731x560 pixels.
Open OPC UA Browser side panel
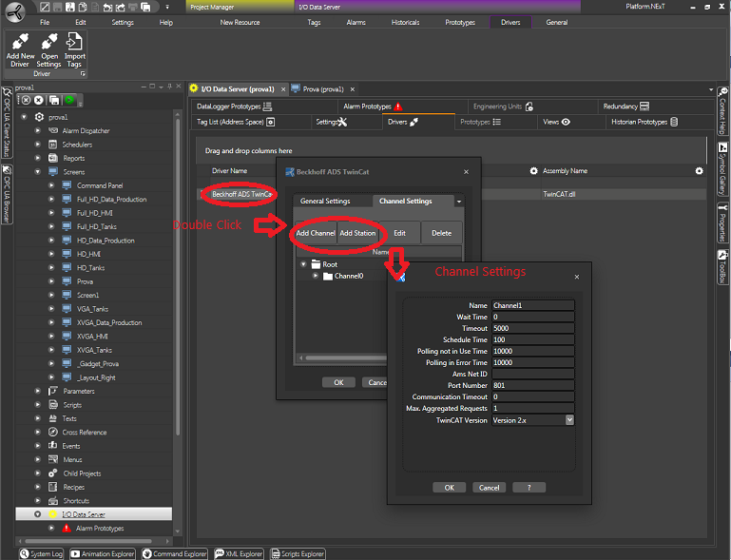(x=7, y=194)
